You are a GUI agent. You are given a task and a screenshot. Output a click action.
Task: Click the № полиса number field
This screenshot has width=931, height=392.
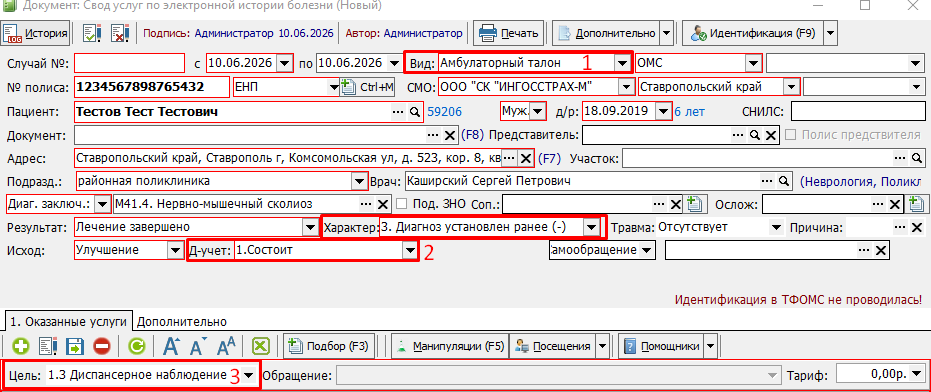point(151,87)
